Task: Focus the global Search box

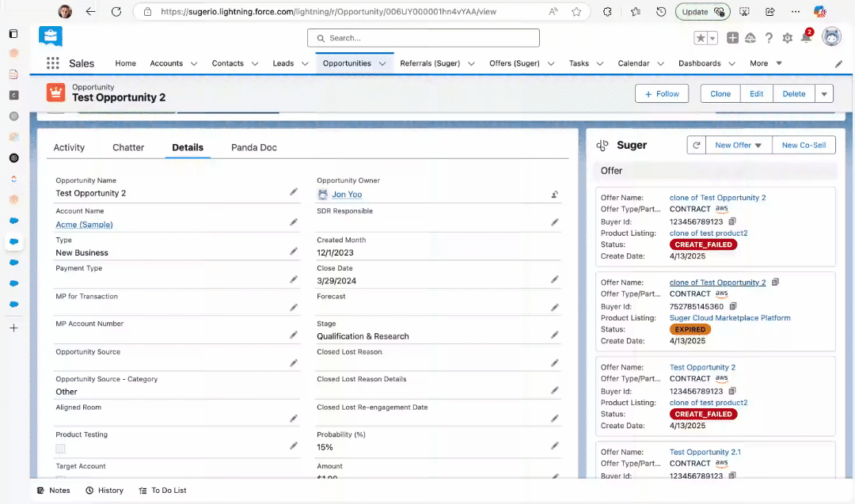Action: tap(423, 38)
